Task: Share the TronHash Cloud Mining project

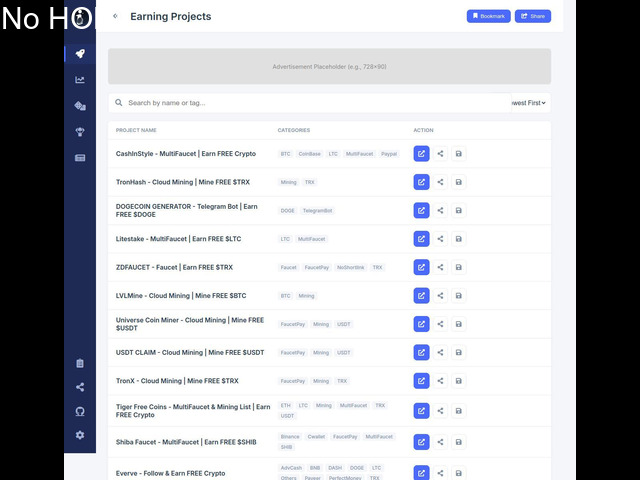Action: click(440, 182)
